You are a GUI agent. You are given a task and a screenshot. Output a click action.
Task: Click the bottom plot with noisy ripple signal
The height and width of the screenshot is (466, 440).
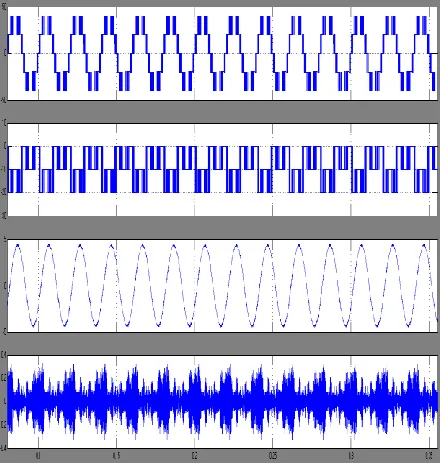coord(222,402)
